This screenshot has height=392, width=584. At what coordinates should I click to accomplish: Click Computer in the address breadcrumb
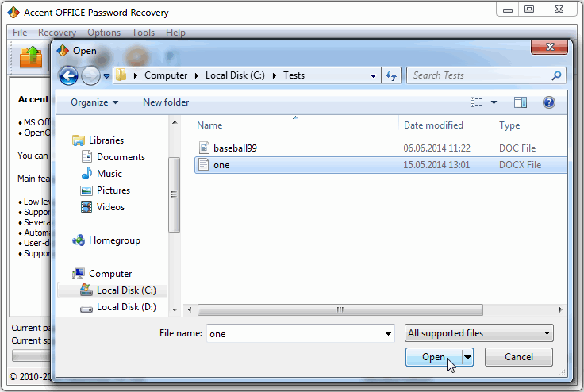click(x=166, y=75)
